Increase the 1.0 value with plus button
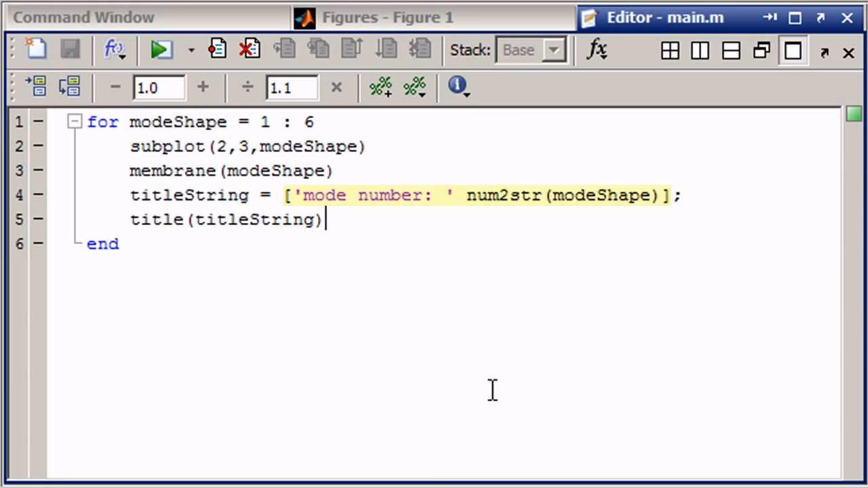868x488 pixels. pos(202,87)
